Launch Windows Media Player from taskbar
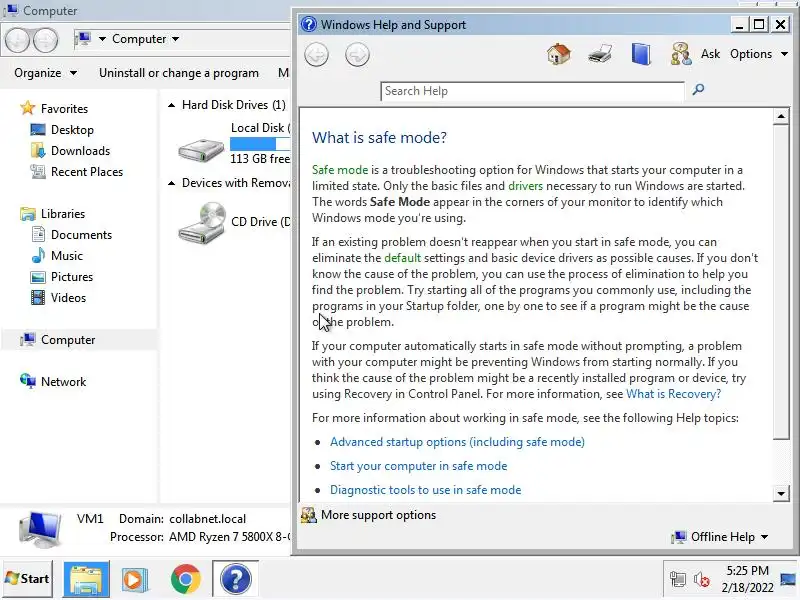The image size is (800, 600). (135, 579)
